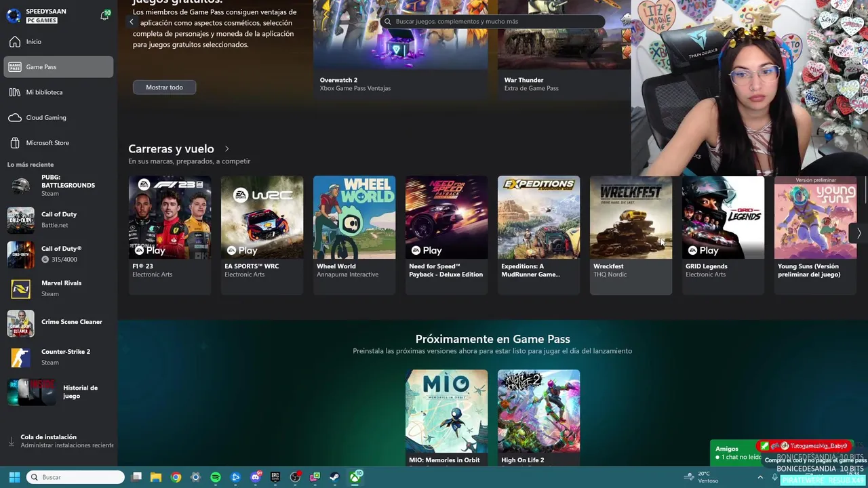Open Historial de juego

point(60,392)
